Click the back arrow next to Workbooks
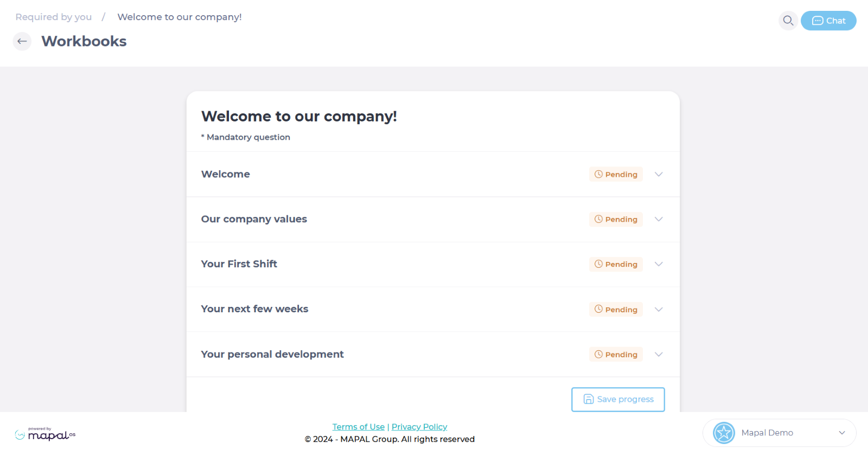This screenshot has height=450, width=868. (x=22, y=41)
